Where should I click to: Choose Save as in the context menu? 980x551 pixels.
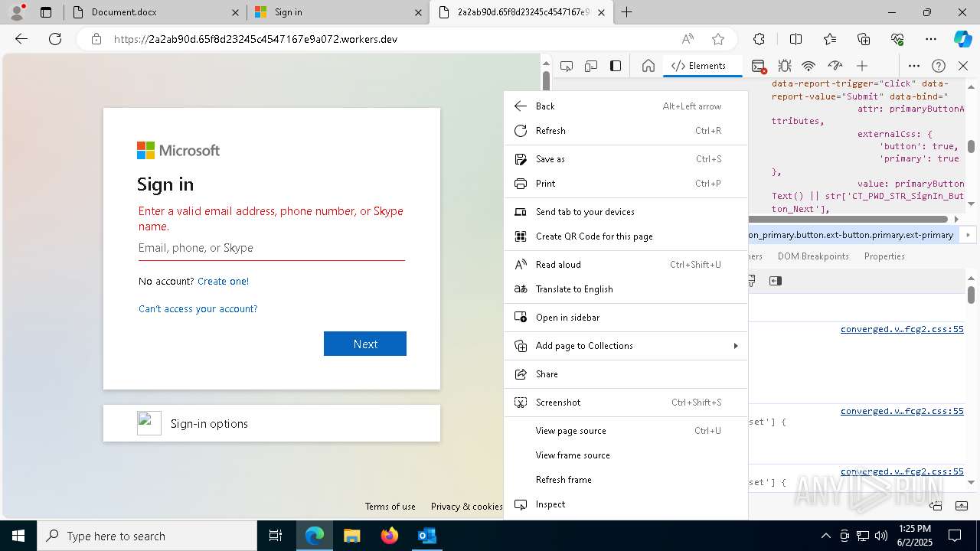pos(626,159)
